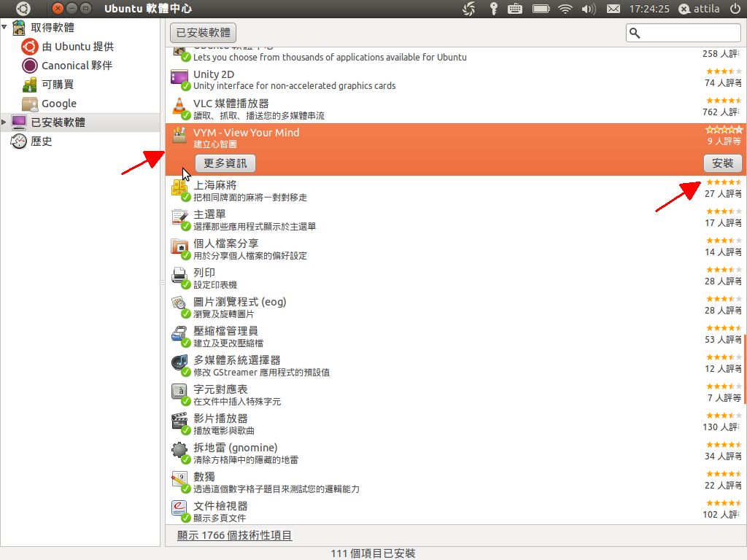The image size is (747, 560).
Task: Click the 已安裝軟體 breadcrumb button
Action: pos(203,33)
